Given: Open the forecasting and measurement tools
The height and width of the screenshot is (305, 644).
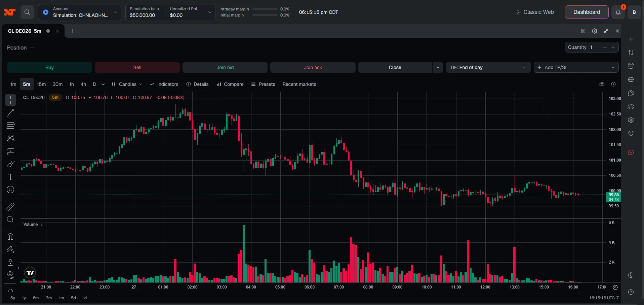Looking at the screenshot, I should pos(10,151).
